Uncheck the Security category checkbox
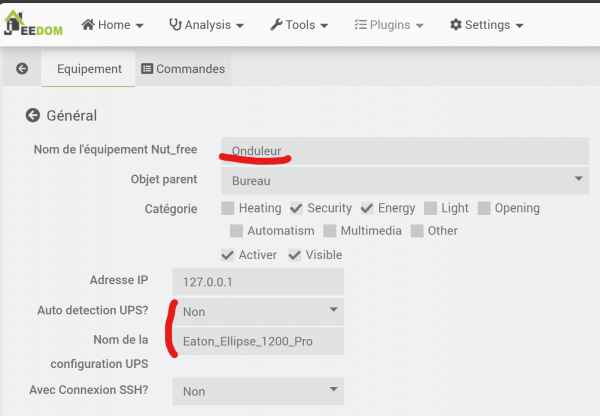The height and width of the screenshot is (416, 600). point(297,208)
